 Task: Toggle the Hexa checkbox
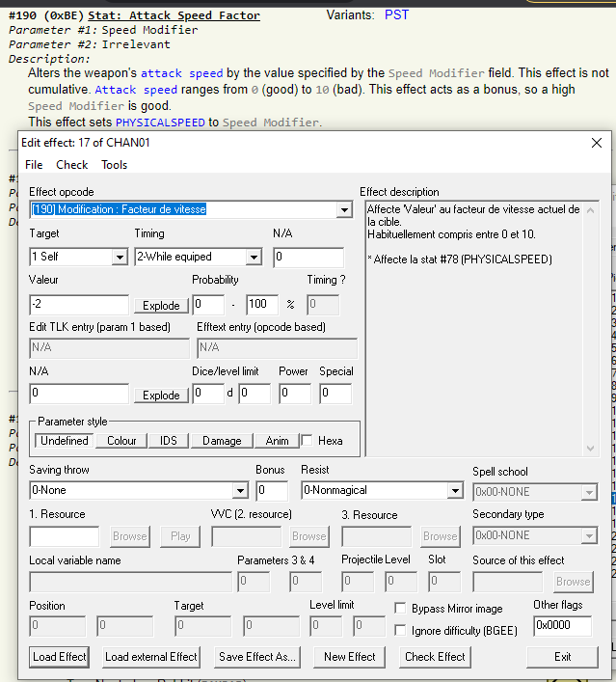point(307,440)
